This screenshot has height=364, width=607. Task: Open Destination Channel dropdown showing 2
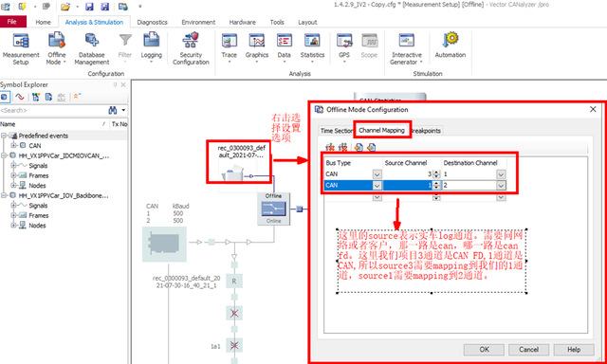(x=502, y=186)
